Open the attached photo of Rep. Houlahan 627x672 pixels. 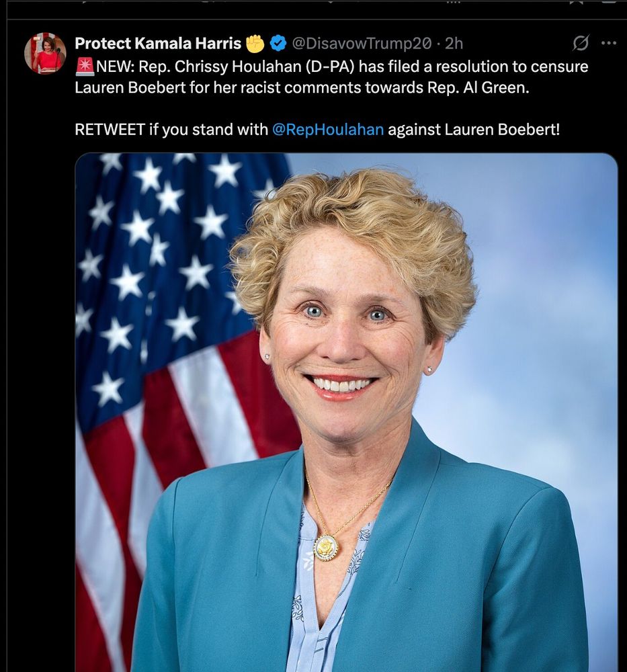click(346, 413)
